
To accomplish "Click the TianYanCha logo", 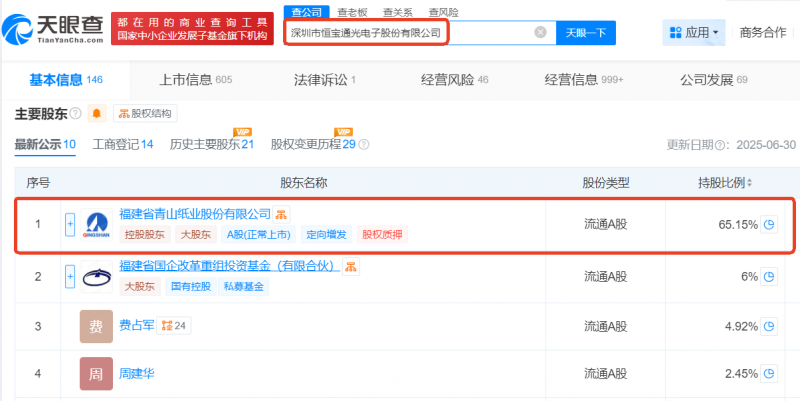I will pyautogui.click(x=53, y=29).
